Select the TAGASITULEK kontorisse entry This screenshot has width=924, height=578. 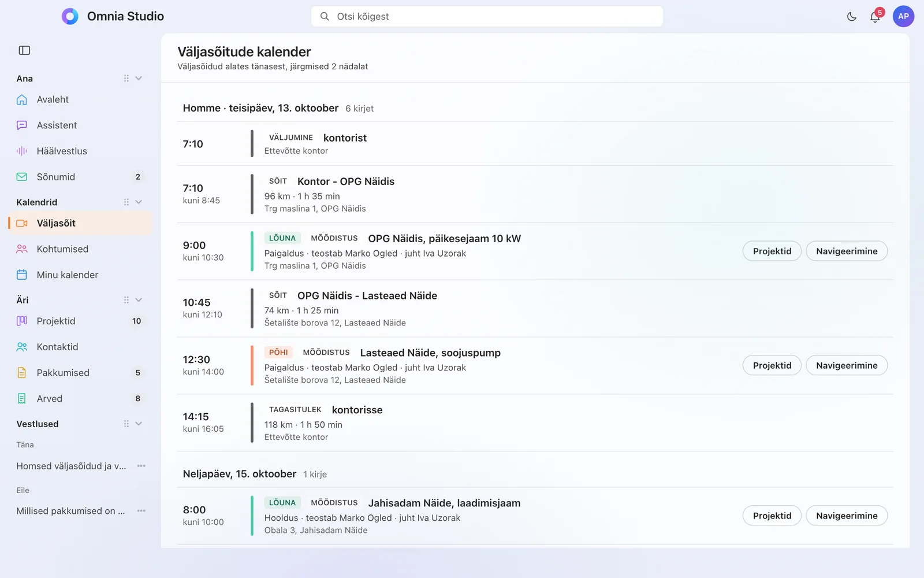[x=535, y=423]
